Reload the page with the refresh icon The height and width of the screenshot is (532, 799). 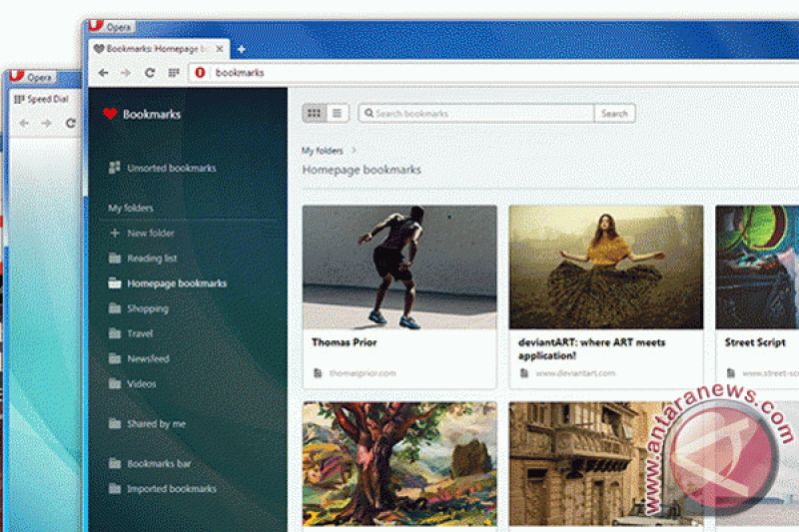(150, 73)
